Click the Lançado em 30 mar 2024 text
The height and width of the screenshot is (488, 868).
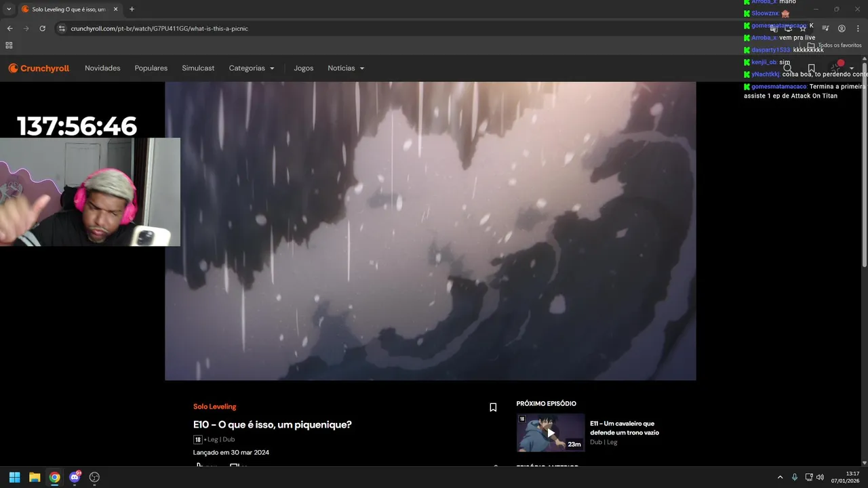231,452
